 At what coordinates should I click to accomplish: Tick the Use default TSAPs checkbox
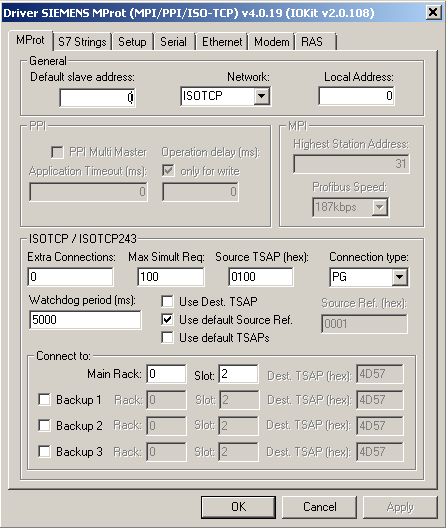(167, 337)
